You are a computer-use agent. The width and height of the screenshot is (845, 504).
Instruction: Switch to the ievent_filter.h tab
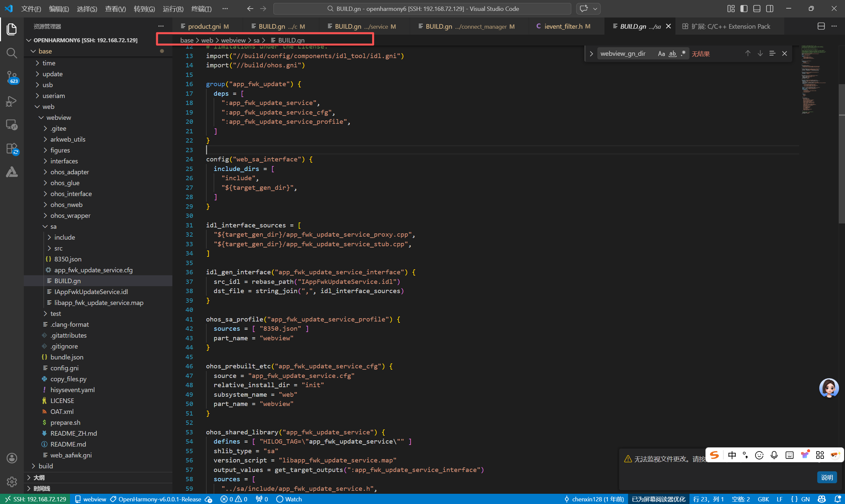pyautogui.click(x=563, y=26)
